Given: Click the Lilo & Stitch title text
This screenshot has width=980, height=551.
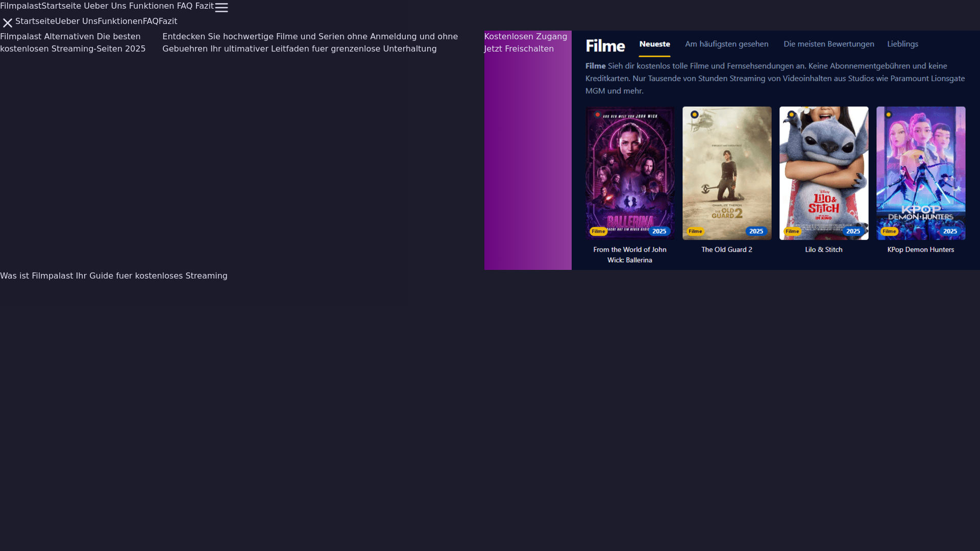Looking at the screenshot, I should (824, 249).
